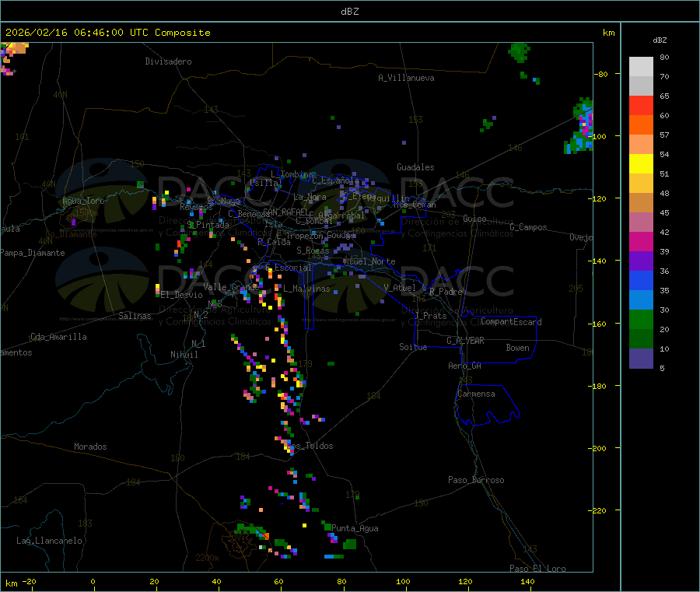Click the Cda_Amarilla map label

[58, 337]
